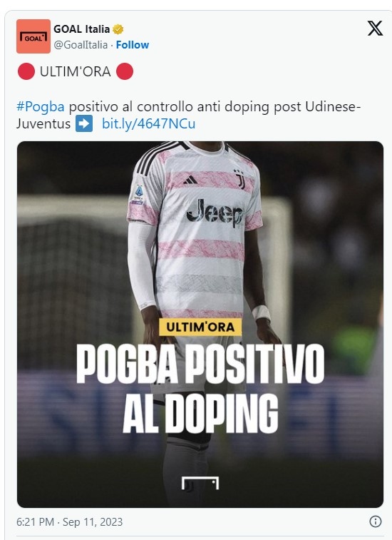Open the Pogba tweet image
The image size is (392, 540).
pos(200,325)
